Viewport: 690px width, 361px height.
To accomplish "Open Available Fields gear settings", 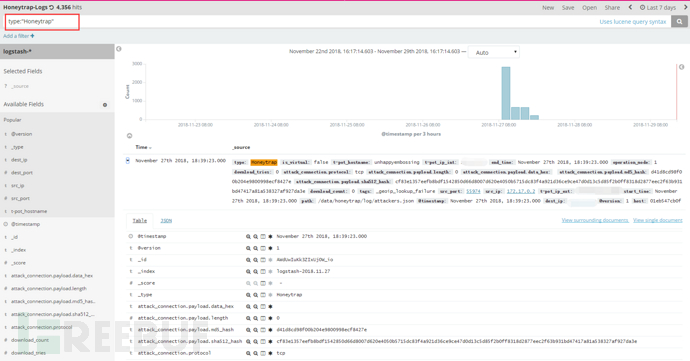I will pos(105,105).
